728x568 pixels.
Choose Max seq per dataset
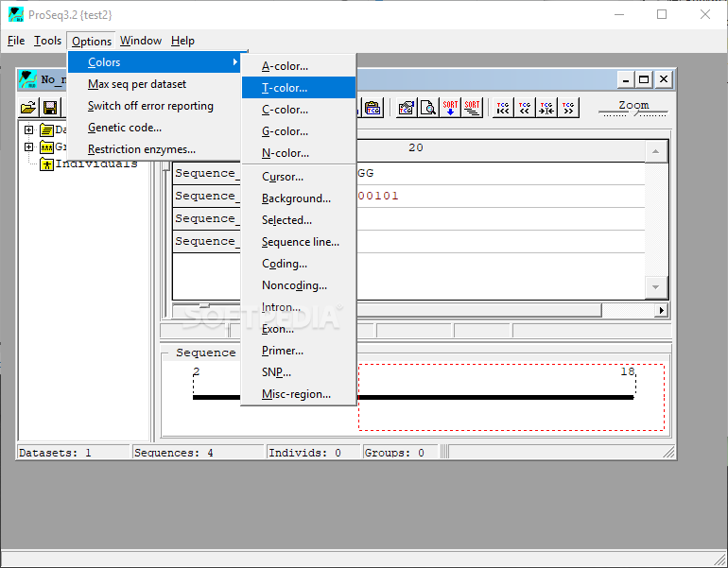pos(154,84)
